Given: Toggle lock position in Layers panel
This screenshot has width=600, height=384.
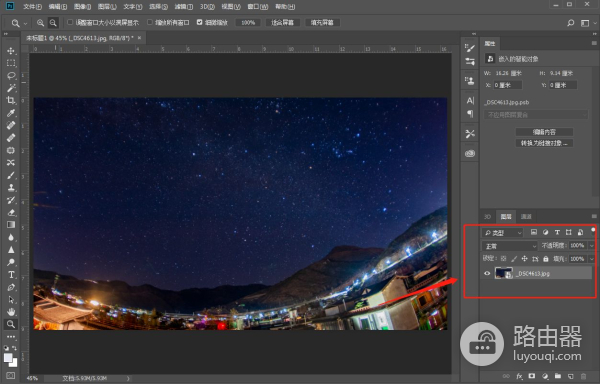Looking at the screenshot, I should 525,259.
